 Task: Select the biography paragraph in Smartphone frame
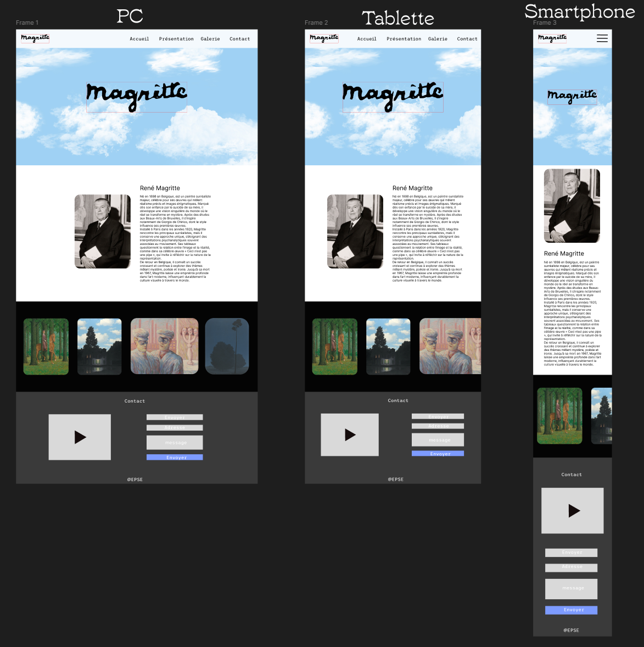(573, 313)
